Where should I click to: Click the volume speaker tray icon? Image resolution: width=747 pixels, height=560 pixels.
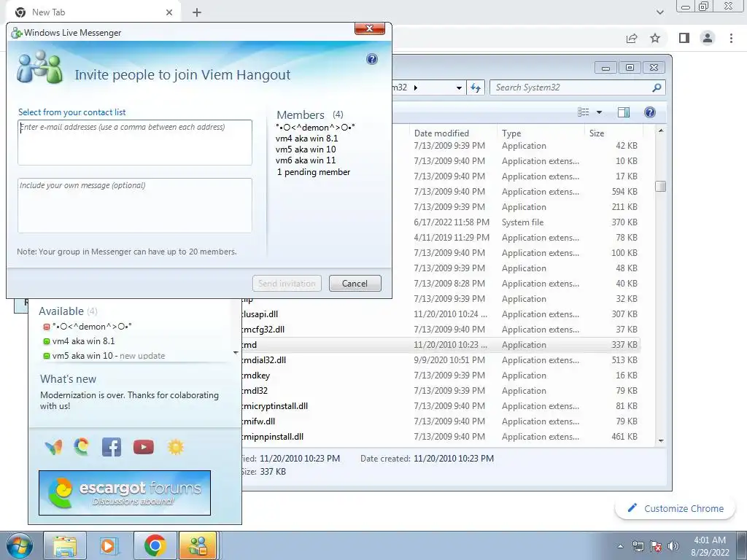[673, 546]
